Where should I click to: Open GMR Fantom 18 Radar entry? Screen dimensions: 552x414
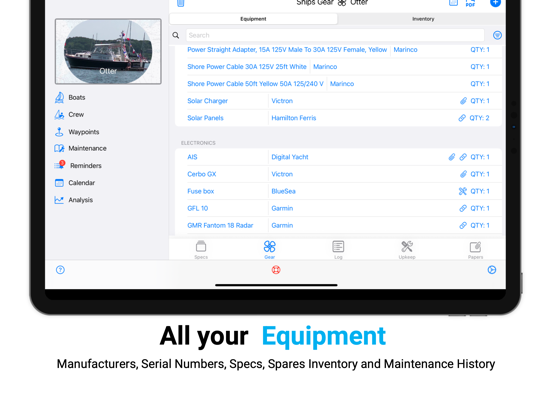338,225
